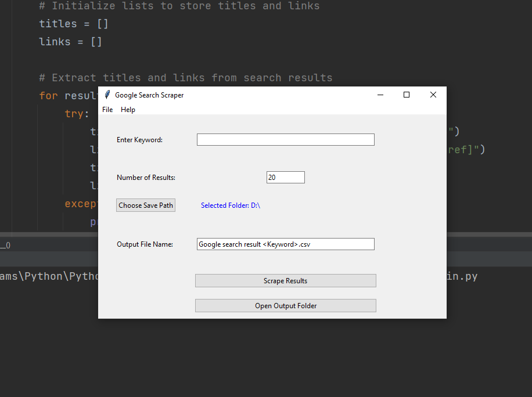
Task: Start scraping with Scrape Results button
Action: tap(285, 281)
